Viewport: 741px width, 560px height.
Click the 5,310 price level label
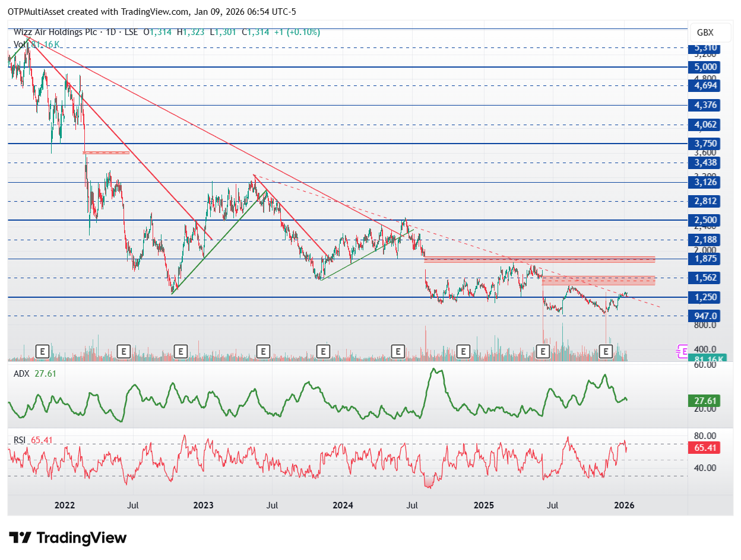click(704, 48)
